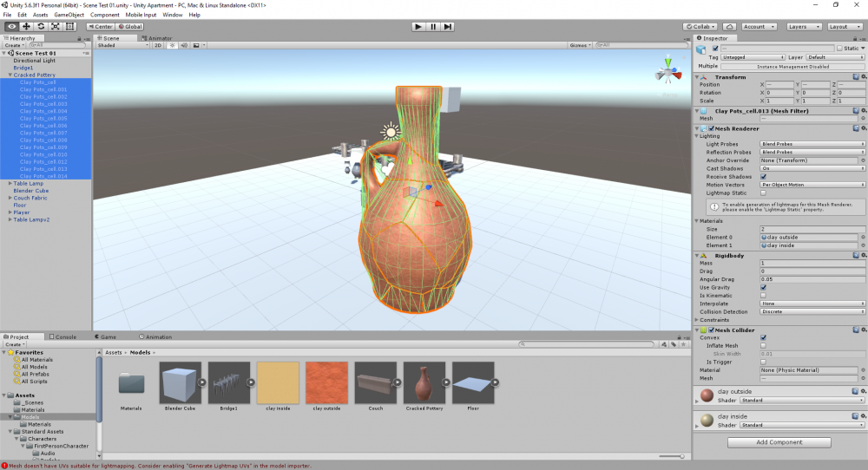Toggle 2D scene view mode
Screen dimensions: 868x470
[x=158, y=45]
